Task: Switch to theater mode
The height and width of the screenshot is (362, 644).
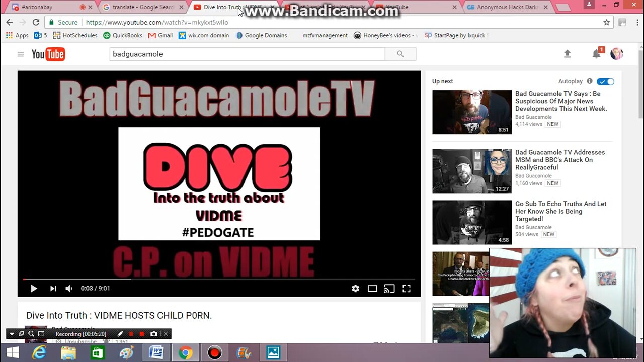Action: [372, 289]
